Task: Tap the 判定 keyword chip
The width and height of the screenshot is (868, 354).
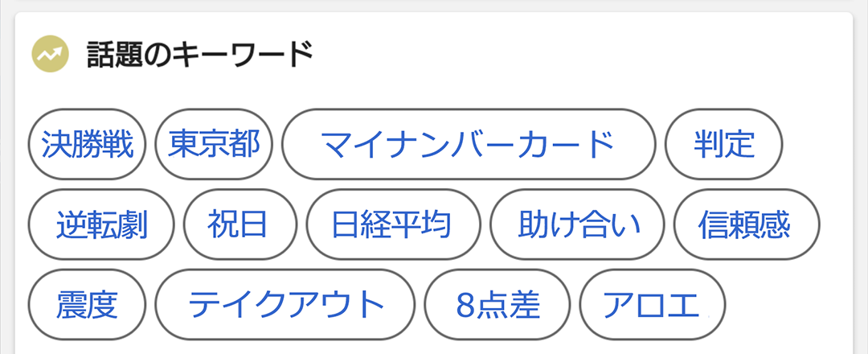Action: [x=723, y=144]
